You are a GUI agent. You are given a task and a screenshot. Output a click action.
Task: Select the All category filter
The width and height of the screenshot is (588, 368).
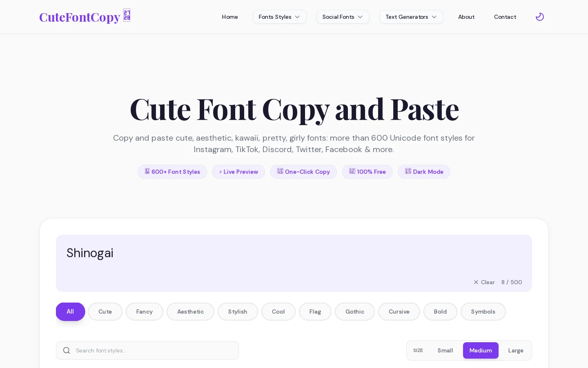click(x=70, y=312)
